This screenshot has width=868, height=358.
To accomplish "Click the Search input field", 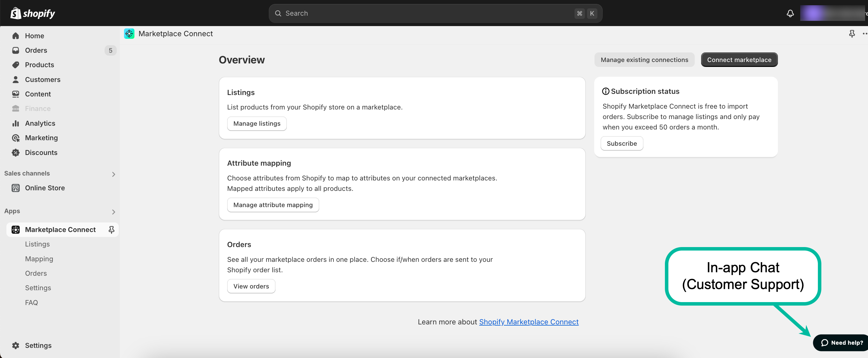I will 435,14.
